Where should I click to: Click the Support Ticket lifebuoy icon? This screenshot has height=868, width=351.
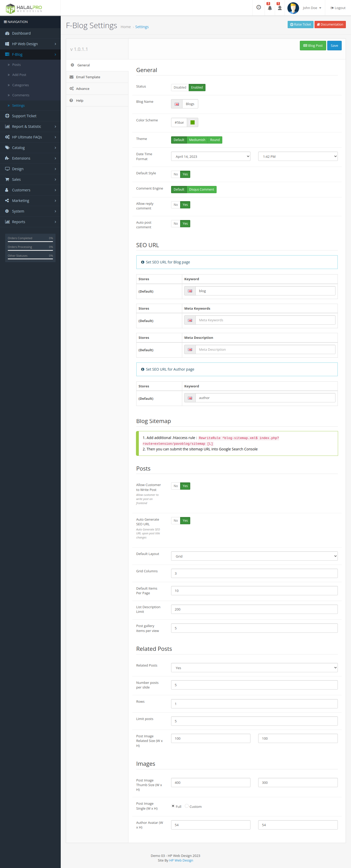(x=7, y=116)
